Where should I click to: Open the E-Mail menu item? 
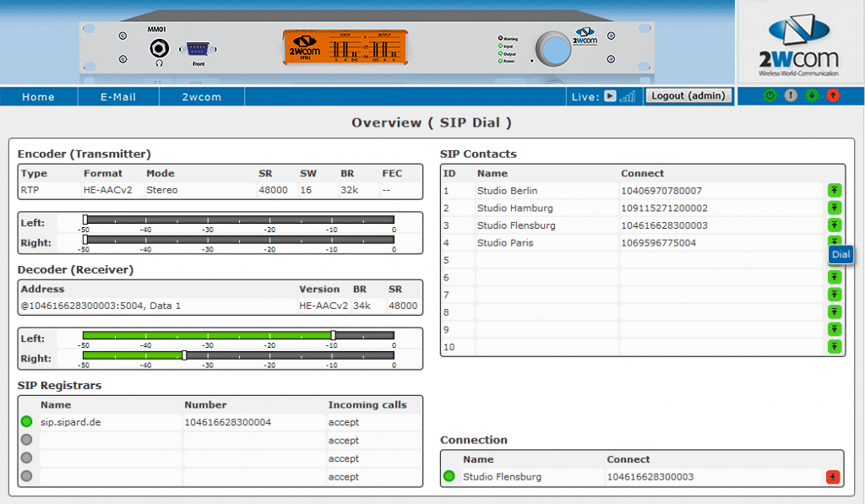(118, 97)
